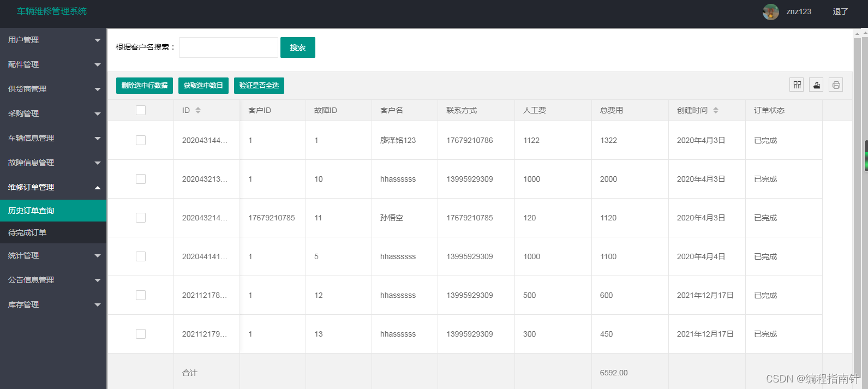The height and width of the screenshot is (389, 868).
Task: Check the row for 廖泽铭123
Action: coord(141,140)
